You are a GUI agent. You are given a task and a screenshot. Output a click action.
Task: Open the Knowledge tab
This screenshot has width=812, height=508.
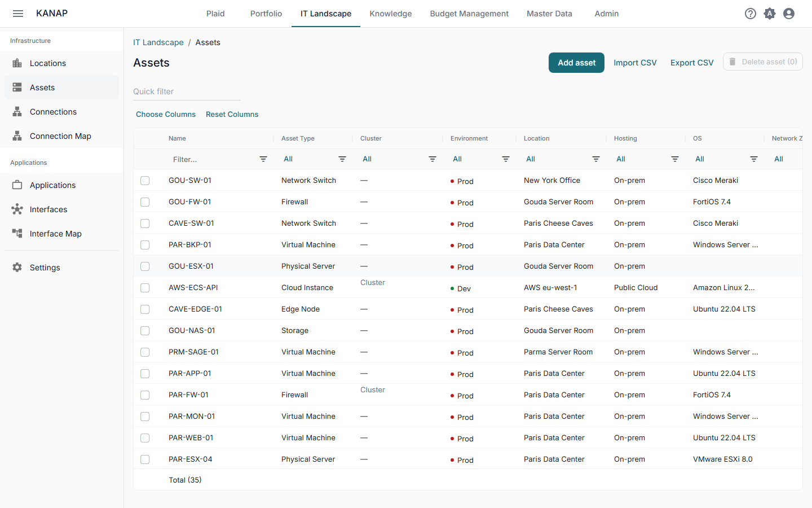click(x=391, y=14)
